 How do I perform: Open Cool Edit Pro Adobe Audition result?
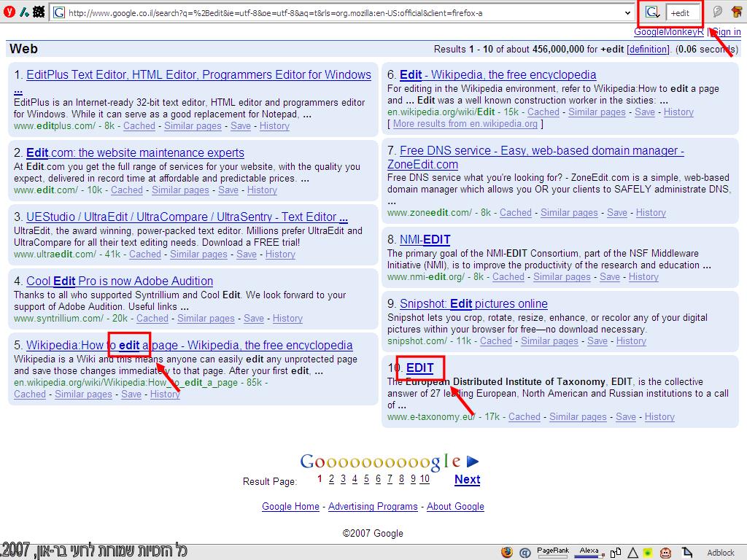click(x=120, y=281)
